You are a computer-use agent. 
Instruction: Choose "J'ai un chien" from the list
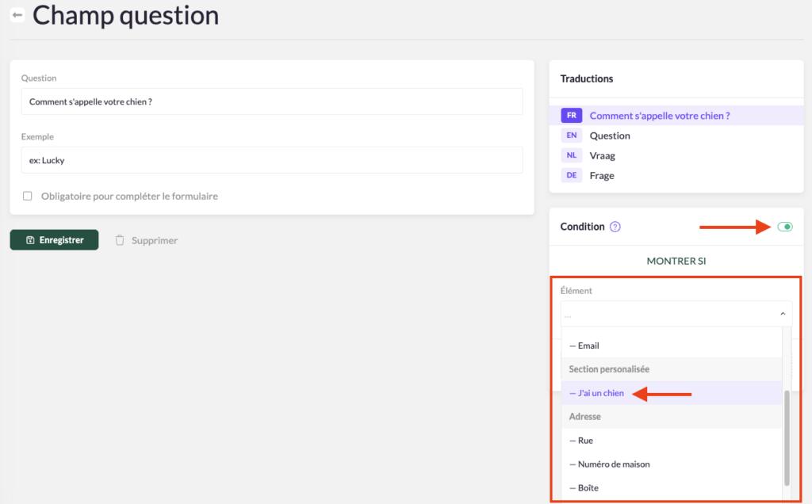click(x=596, y=393)
